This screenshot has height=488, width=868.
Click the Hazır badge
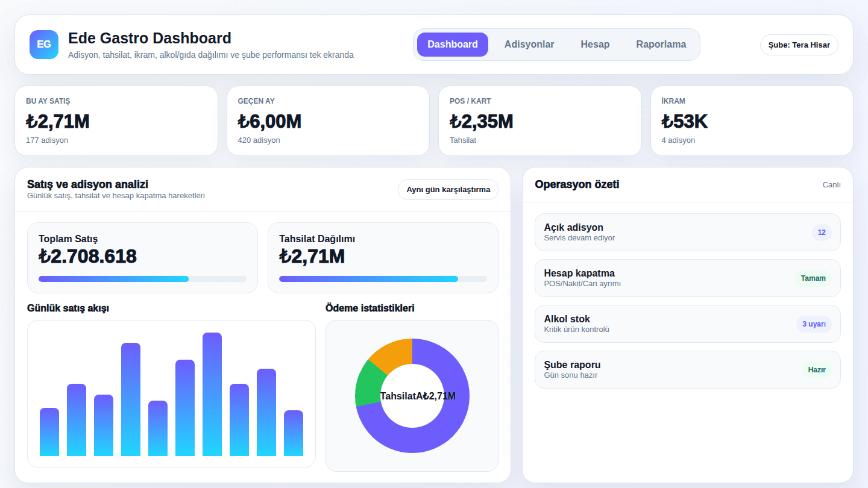pos(817,370)
